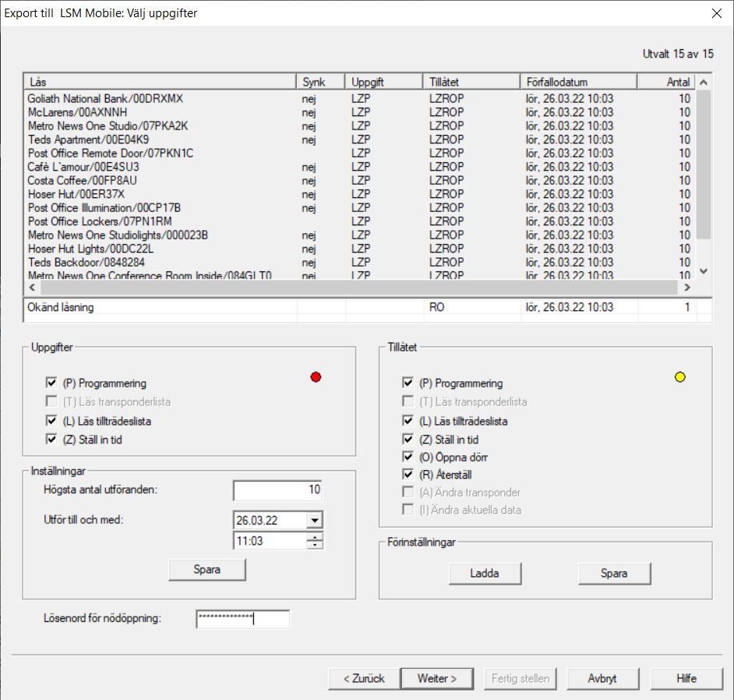Uncheck (P) Programmering under Uppgifter
The image size is (734, 700).
point(51,384)
